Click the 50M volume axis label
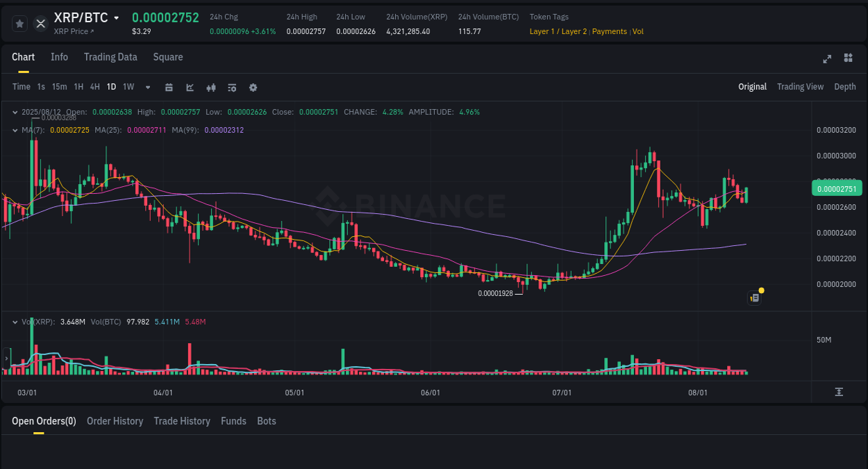 824,340
